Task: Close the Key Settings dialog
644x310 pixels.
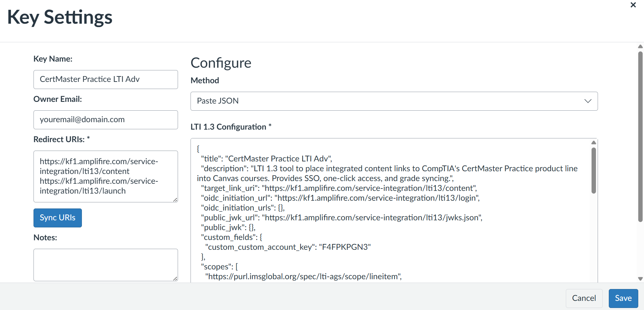Action: point(633,5)
